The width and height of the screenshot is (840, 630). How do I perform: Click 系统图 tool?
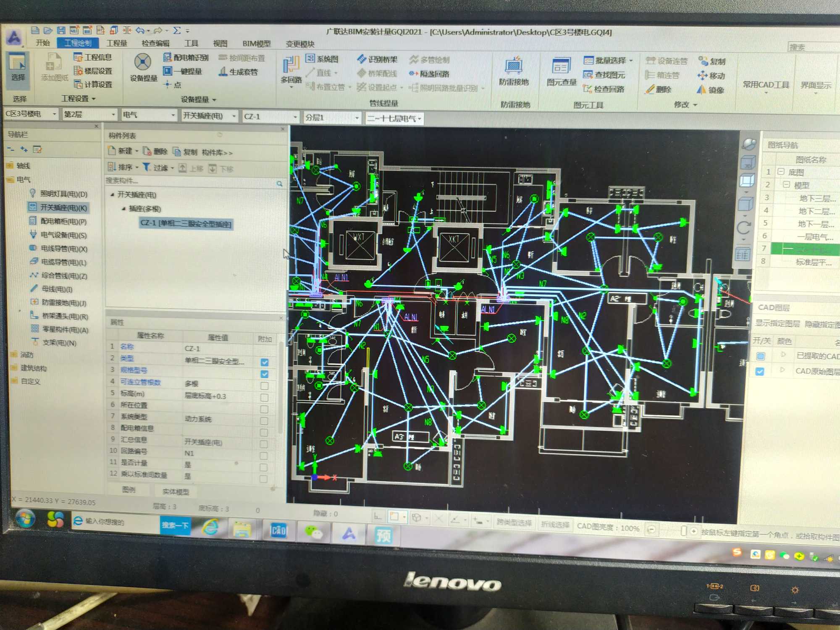322,59
